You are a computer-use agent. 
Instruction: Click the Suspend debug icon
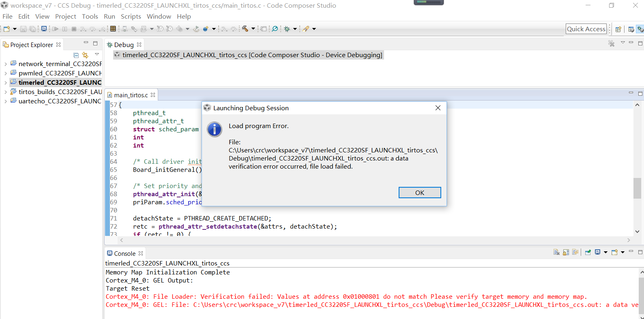click(65, 29)
